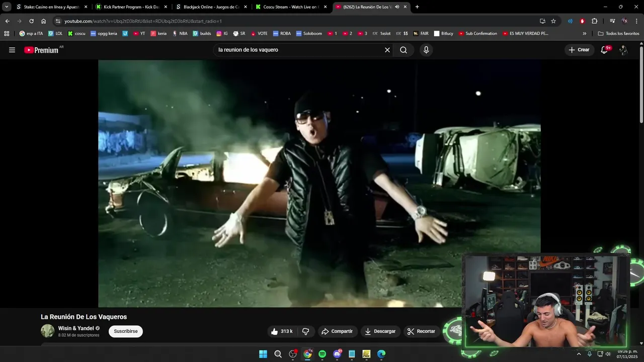The image size is (644, 362).
Task: Open OBS from the taskbar
Action: point(293,354)
